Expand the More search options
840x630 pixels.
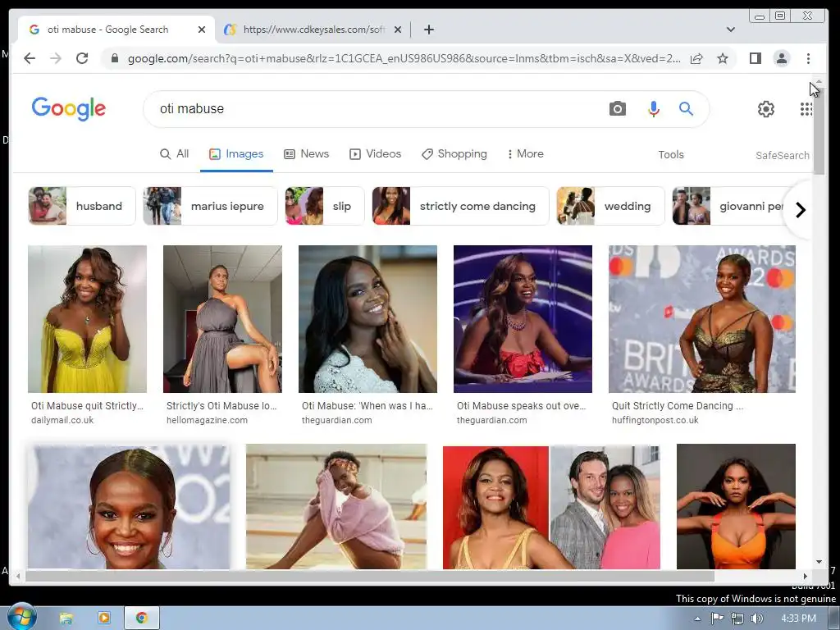[526, 154]
